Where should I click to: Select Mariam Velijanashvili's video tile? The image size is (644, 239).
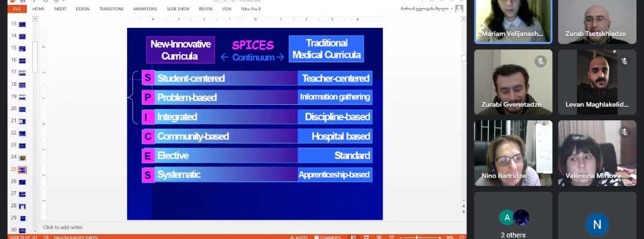pos(514,21)
